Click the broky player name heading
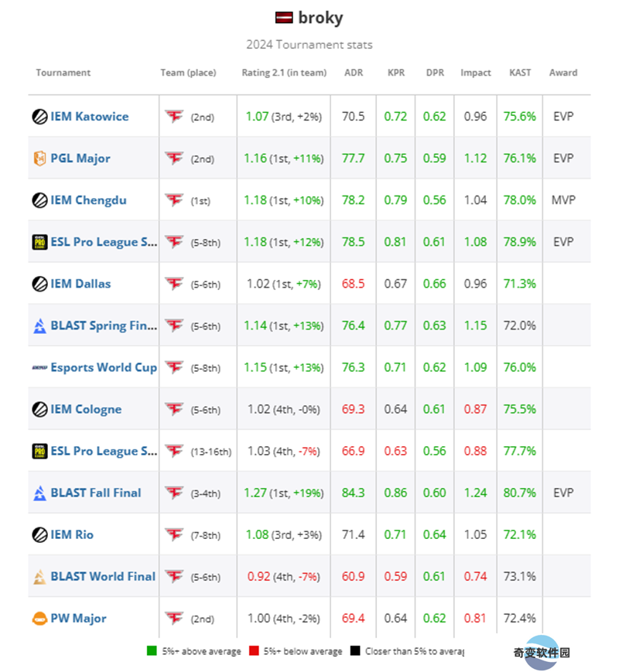 click(x=320, y=18)
